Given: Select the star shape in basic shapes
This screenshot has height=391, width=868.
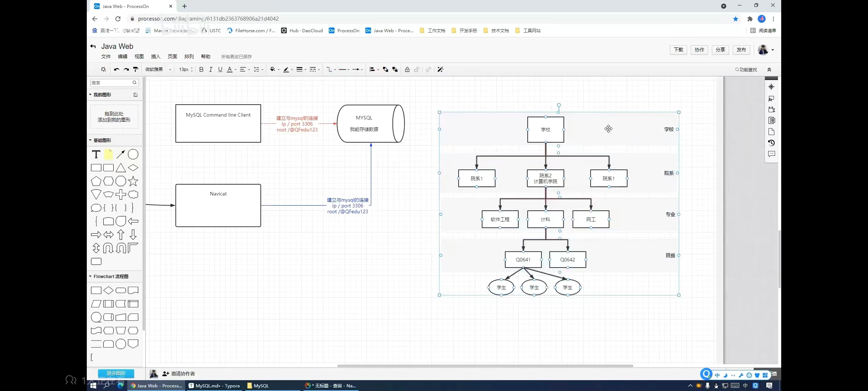Looking at the screenshot, I should click(133, 181).
